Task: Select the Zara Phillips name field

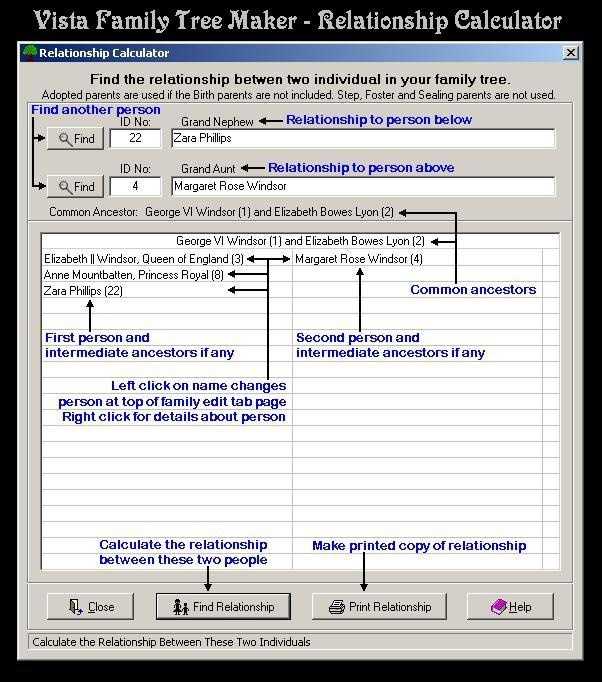Action: (363, 138)
